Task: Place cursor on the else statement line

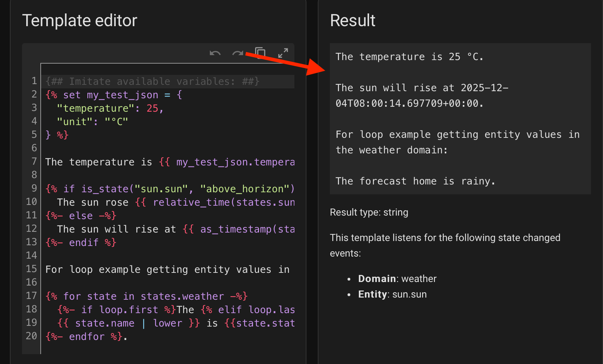Action: pos(81,216)
